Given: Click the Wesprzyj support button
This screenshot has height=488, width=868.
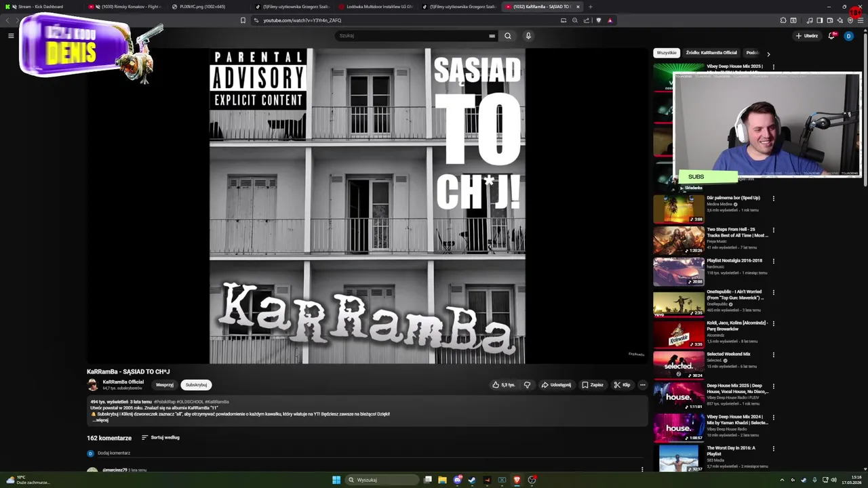Looking at the screenshot, I should point(165,385).
